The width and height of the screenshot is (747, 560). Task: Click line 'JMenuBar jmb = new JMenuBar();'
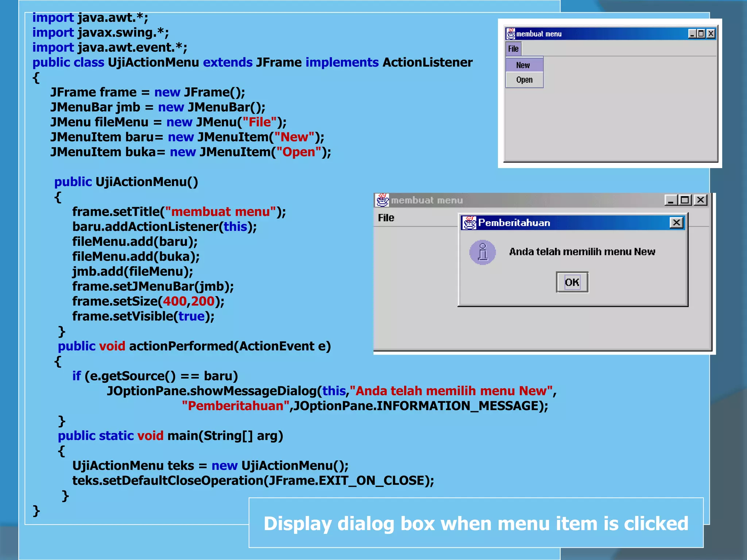(158, 107)
